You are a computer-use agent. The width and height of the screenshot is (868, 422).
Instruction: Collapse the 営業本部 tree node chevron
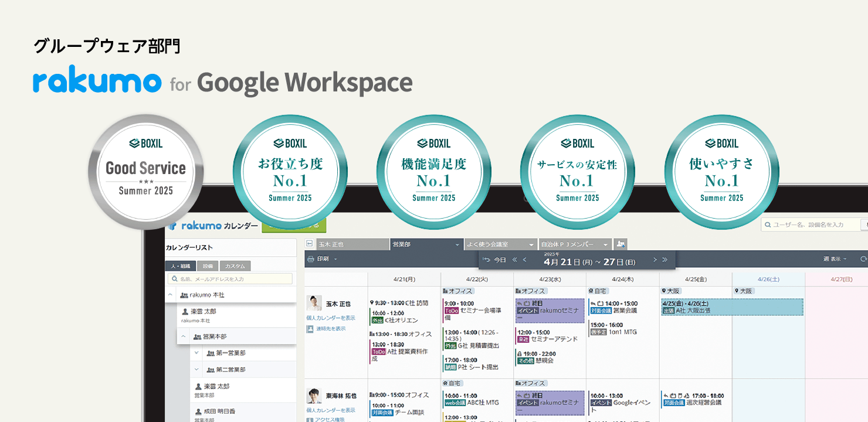point(183,336)
